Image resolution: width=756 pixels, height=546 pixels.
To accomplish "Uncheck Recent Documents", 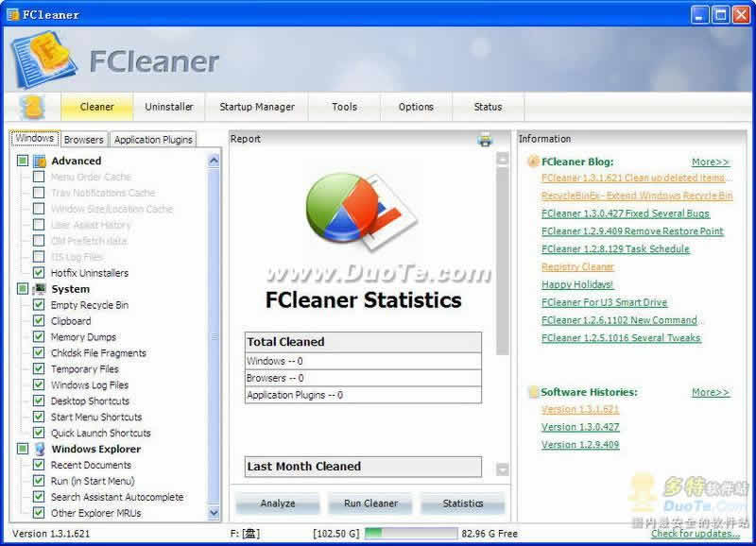I will tap(39, 465).
